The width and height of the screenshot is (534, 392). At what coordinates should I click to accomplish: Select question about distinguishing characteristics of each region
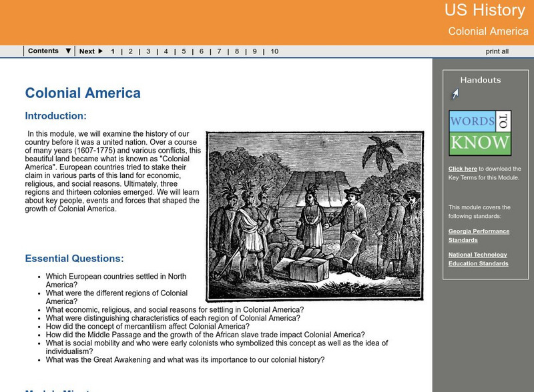[173, 318]
